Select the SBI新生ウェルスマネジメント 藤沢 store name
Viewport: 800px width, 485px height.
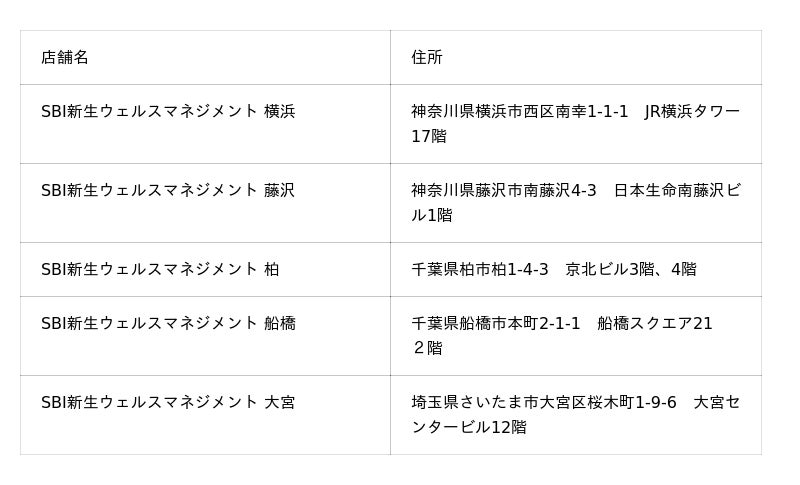pos(168,190)
